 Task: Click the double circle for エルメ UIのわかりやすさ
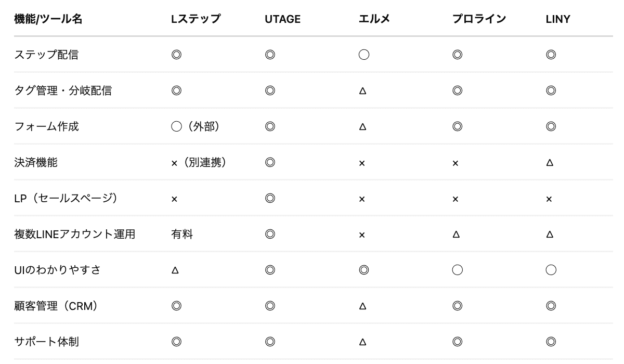(x=364, y=270)
